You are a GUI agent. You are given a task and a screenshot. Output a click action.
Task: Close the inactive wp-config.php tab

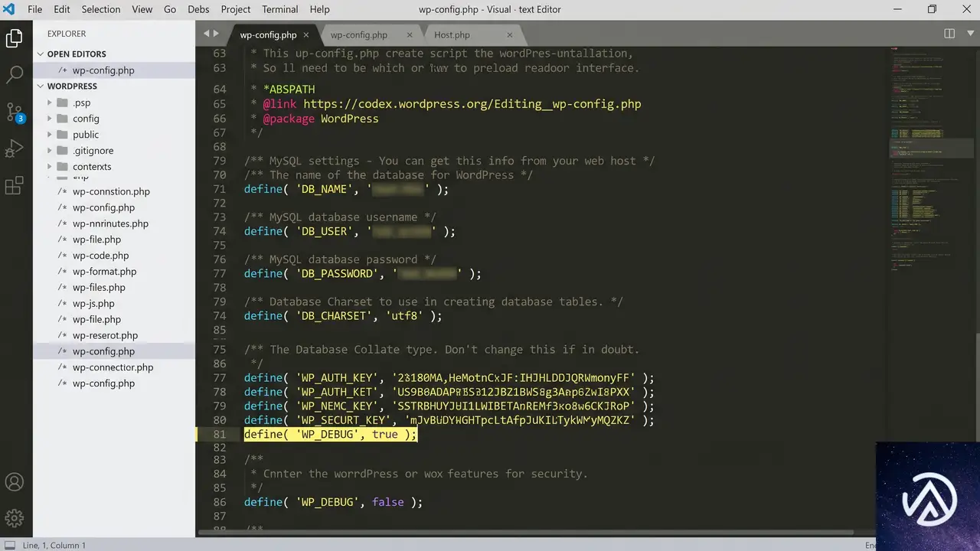pos(410,35)
